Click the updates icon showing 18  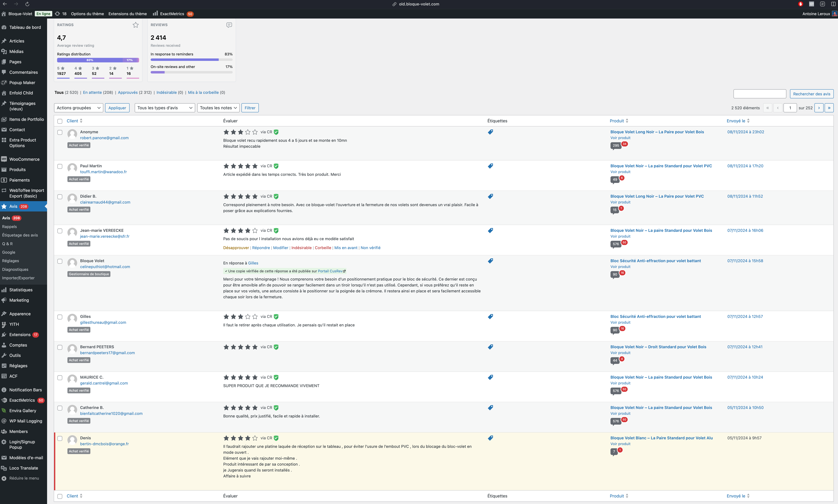click(x=58, y=14)
